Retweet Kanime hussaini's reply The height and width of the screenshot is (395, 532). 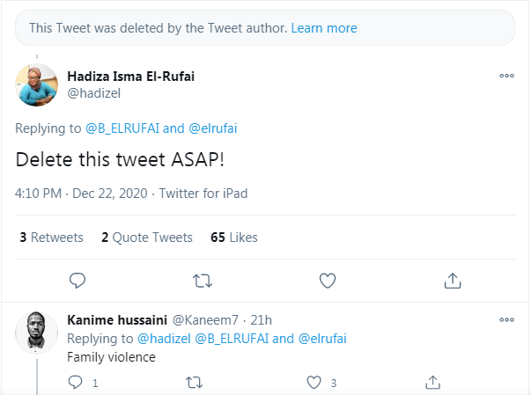(x=195, y=383)
